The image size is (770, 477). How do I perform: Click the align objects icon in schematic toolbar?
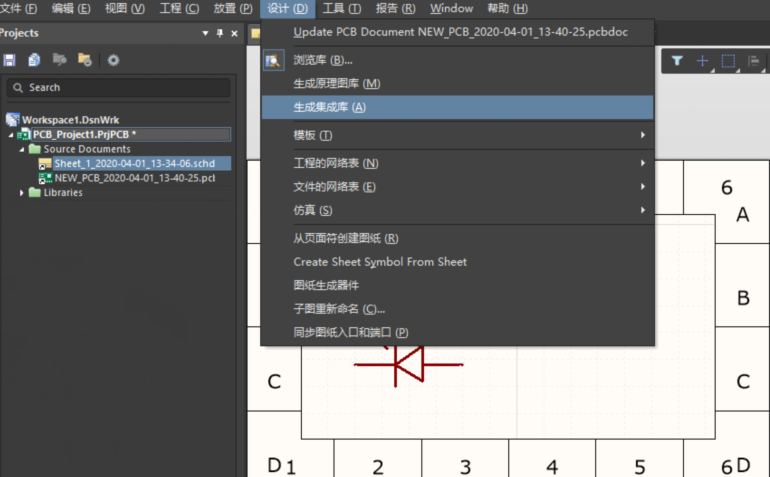coord(753,61)
